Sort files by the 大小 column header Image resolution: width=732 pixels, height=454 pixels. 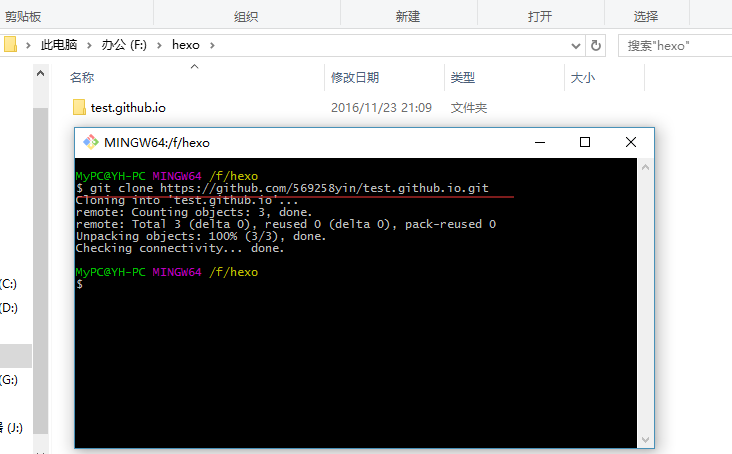pyautogui.click(x=582, y=78)
